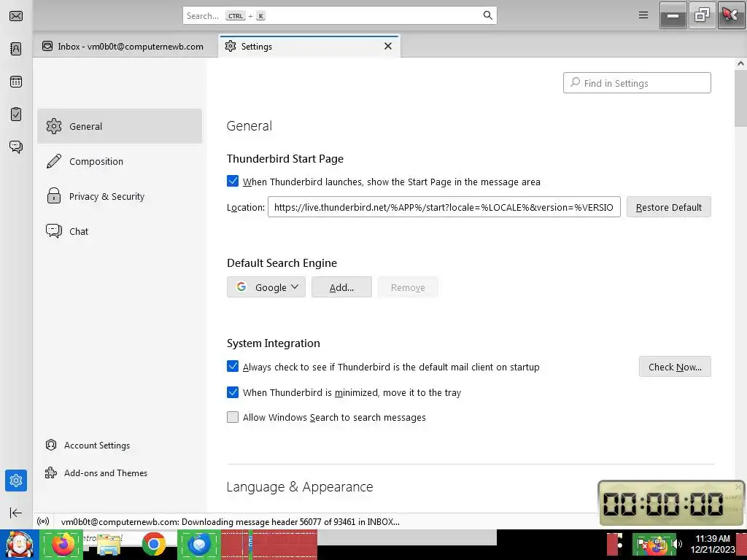
Task: Click the General category gear icon
Action: tap(54, 126)
